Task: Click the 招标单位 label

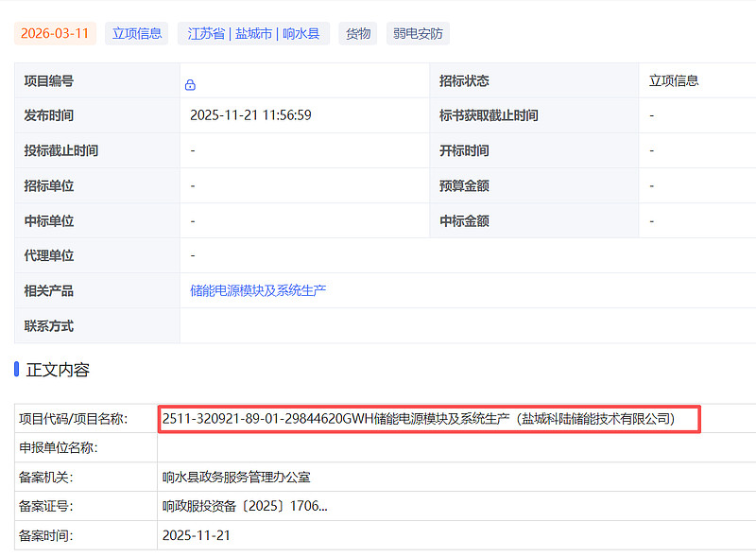Action: (x=49, y=186)
